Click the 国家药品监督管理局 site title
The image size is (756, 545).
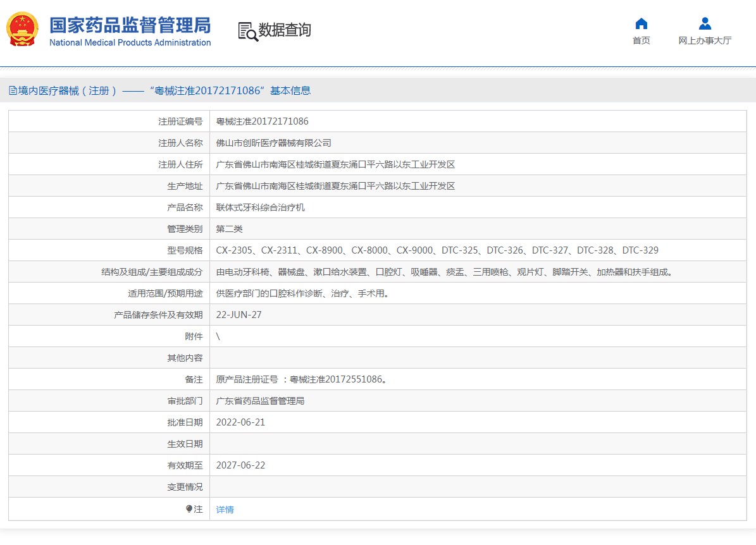130,25
